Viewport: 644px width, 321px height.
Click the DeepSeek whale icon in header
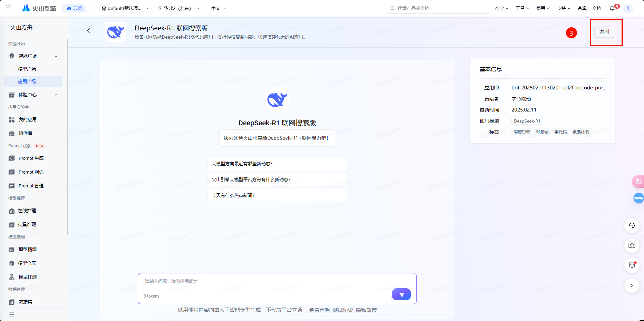(116, 32)
